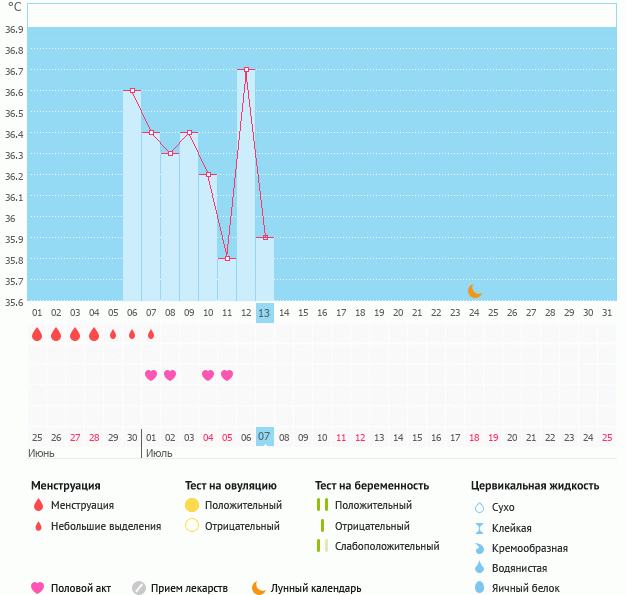Click the Яичный белок legend drop icon
The height and width of the screenshot is (595, 626).
click(x=479, y=588)
